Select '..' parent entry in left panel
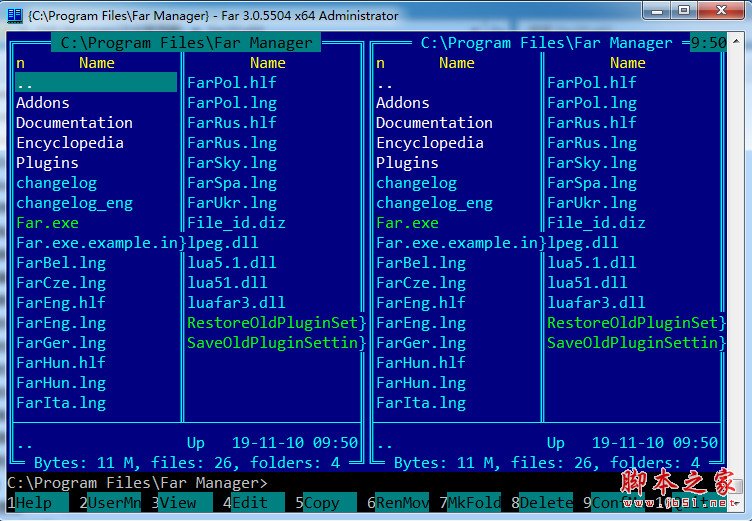The image size is (752, 521). pos(96,83)
